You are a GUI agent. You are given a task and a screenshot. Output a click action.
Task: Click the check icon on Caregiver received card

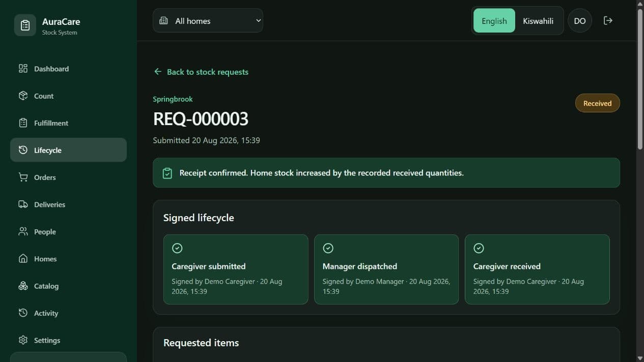click(x=479, y=248)
